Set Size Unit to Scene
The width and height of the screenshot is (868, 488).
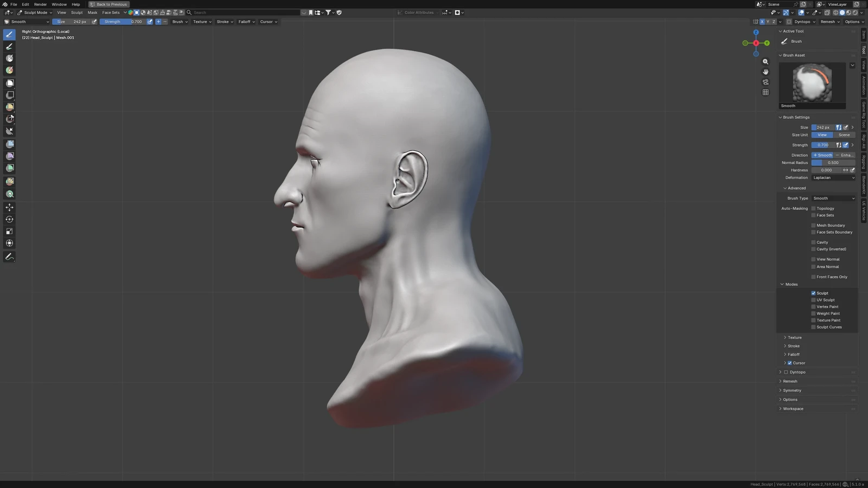tap(844, 135)
